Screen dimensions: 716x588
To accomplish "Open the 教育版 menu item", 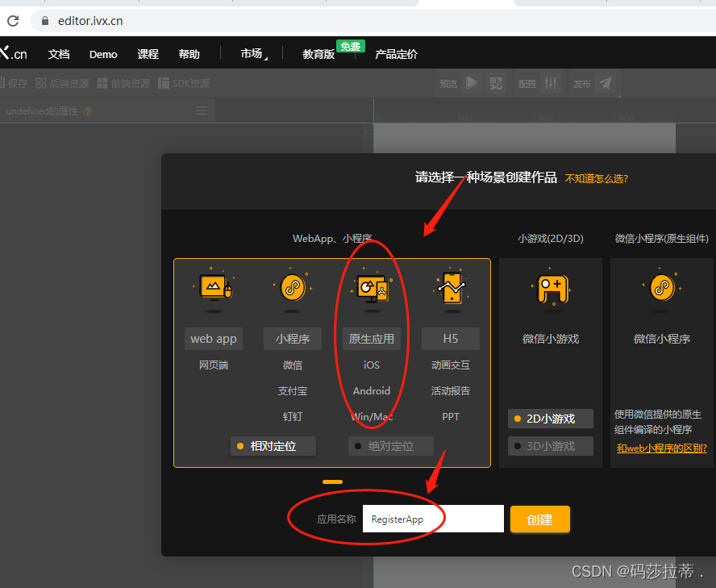I will [318, 54].
